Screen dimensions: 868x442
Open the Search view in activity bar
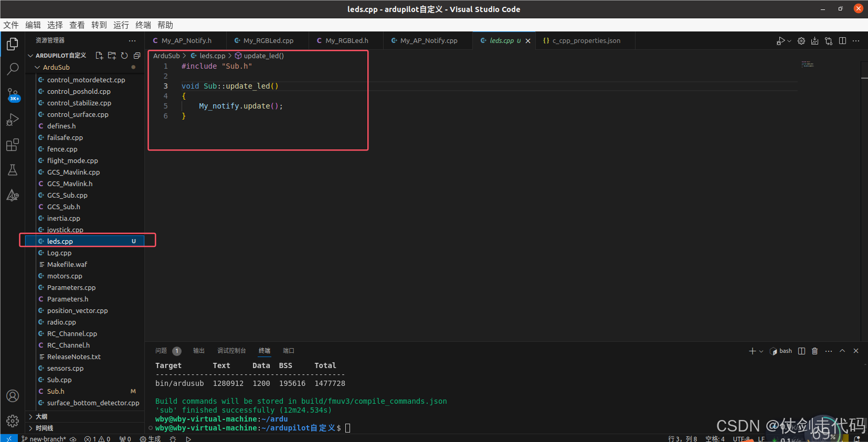point(13,69)
